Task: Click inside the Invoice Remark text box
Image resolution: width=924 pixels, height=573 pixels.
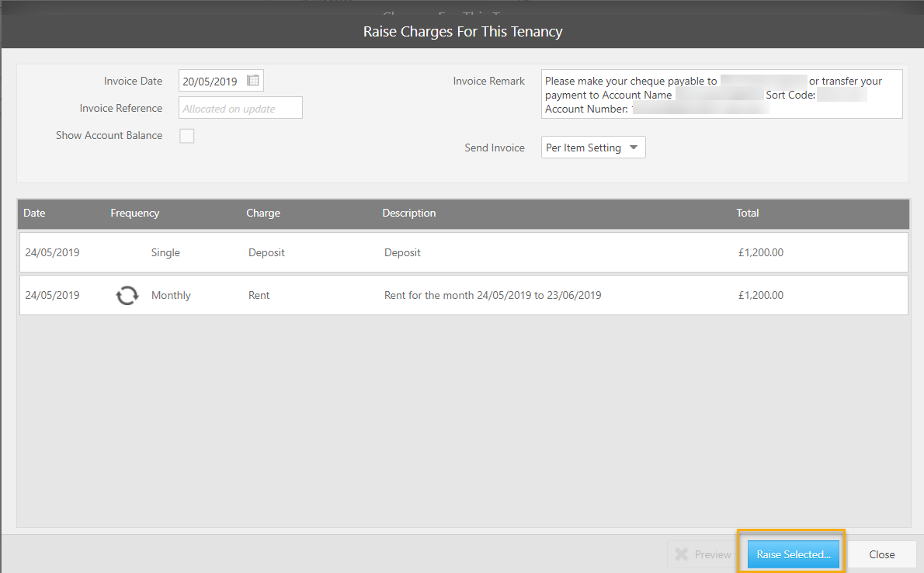Action: click(722, 94)
